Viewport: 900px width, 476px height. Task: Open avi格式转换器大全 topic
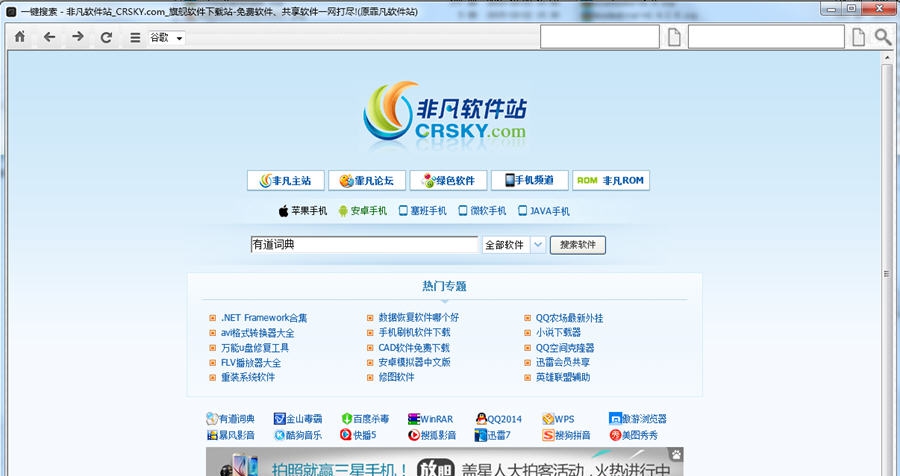pyautogui.click(x=258, y=332)
